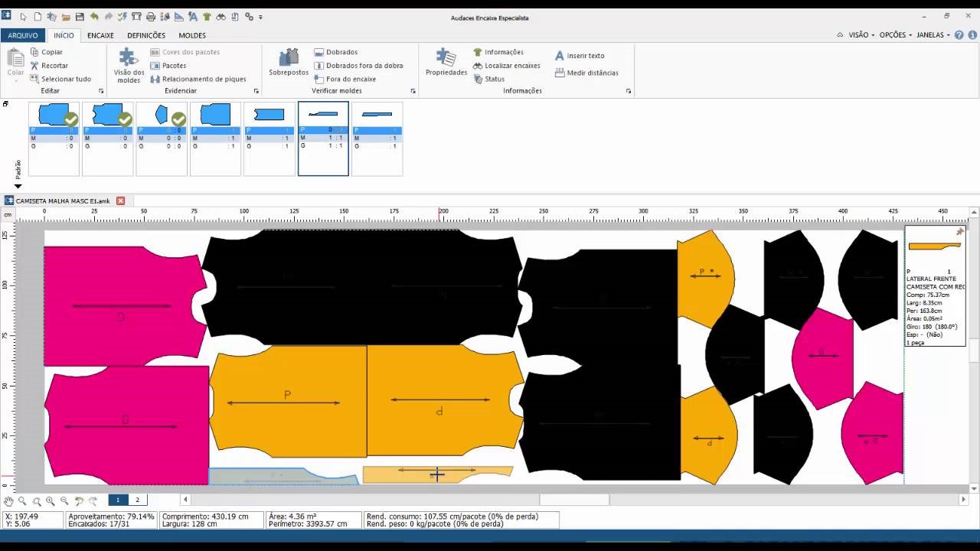Click the Comprimento: 430.19 cm status field
Screen dimensions: 980x551
[x=205, y=517]
